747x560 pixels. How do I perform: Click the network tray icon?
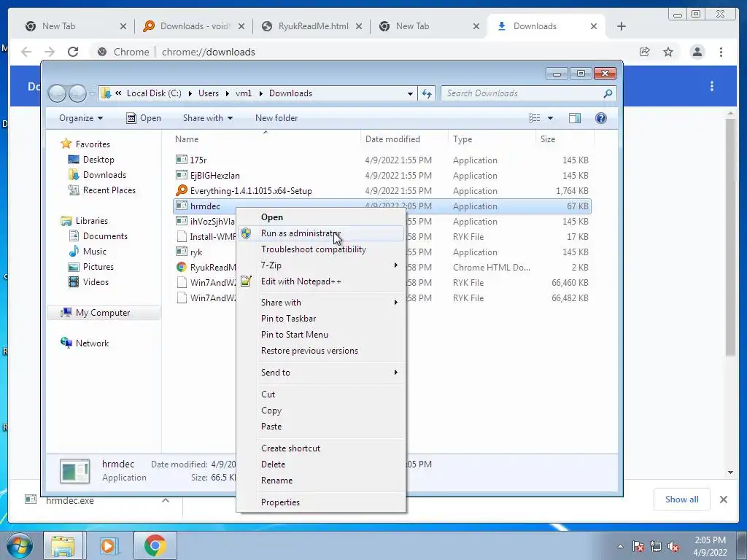[656, 547]
